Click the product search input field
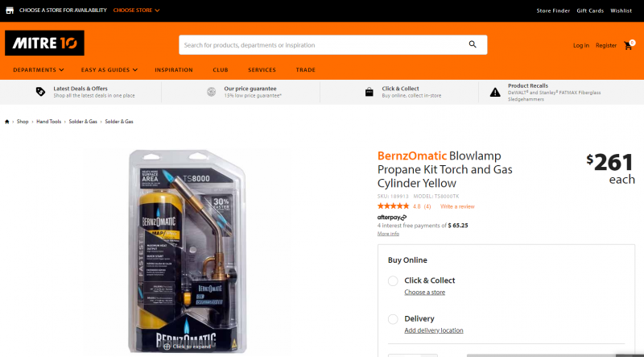 [323, 45]
